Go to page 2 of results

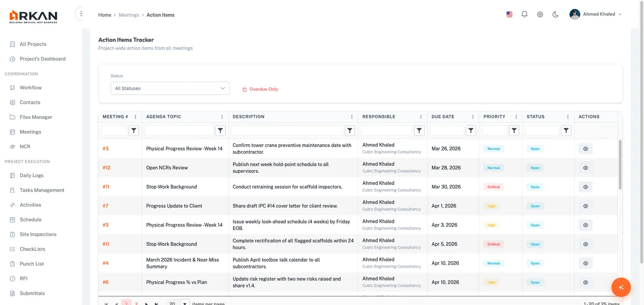[x=136, y=303]
